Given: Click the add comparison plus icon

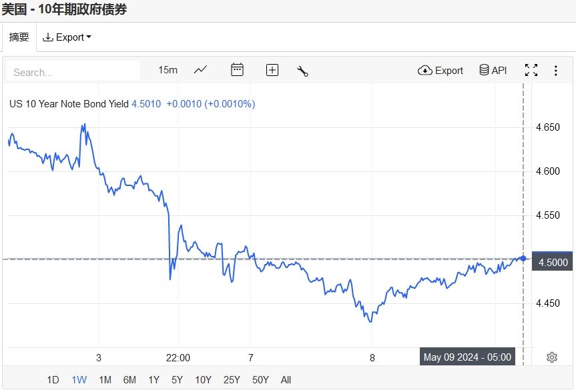Looking at the screenshot, I should point(272,70).
